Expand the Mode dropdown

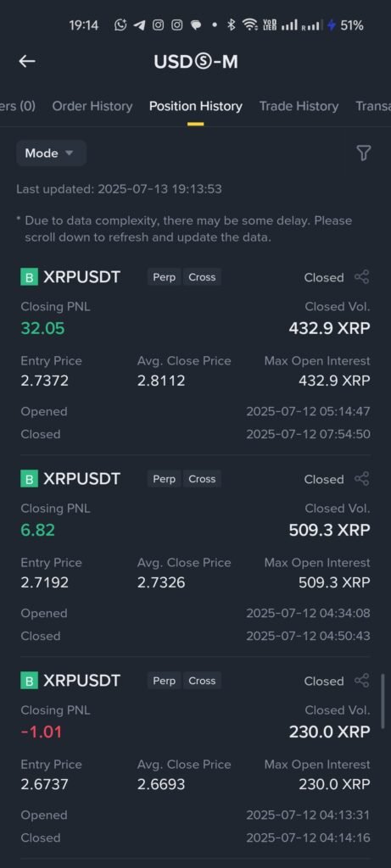pos(51,153)
